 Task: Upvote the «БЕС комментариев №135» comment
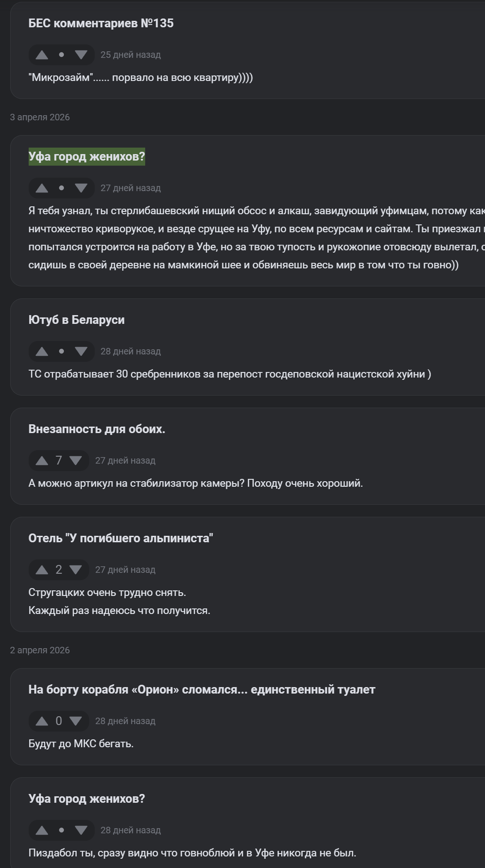pos(42,55)
